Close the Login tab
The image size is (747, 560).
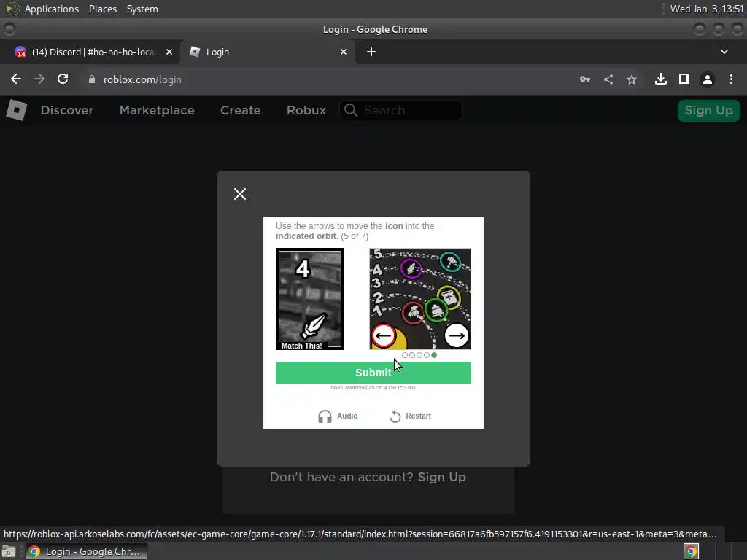[x=344, y=52]
